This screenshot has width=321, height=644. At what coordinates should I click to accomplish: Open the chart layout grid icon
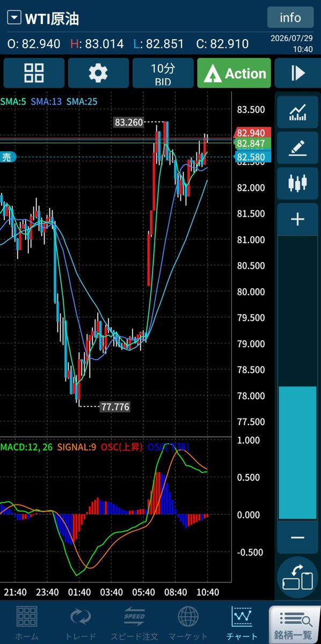[x=34, y=73]
